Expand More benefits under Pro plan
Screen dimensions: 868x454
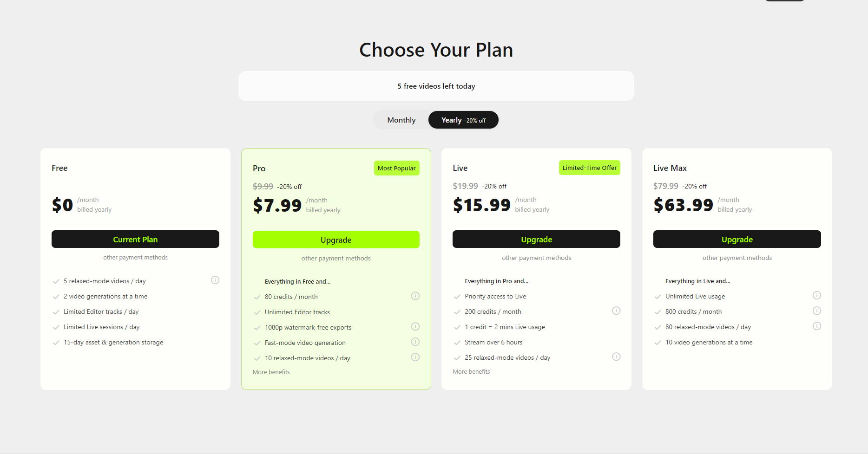[271, 372]
